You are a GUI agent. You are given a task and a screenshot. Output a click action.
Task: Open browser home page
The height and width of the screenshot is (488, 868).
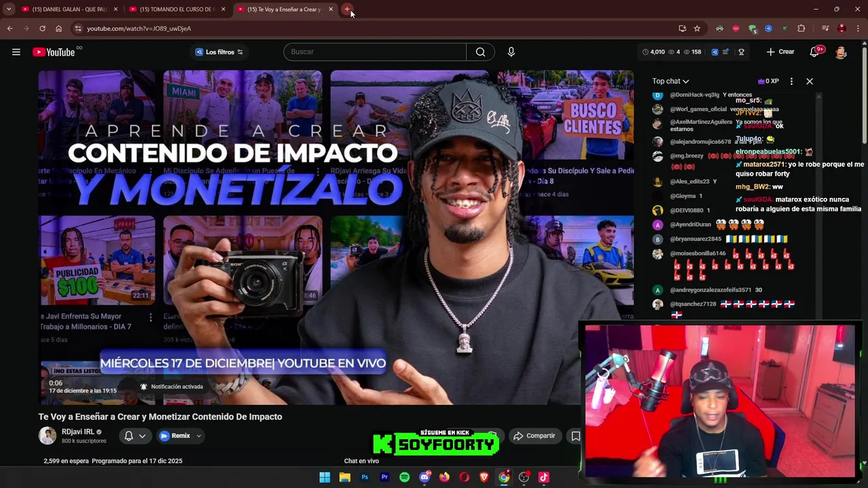click(58, 28)
